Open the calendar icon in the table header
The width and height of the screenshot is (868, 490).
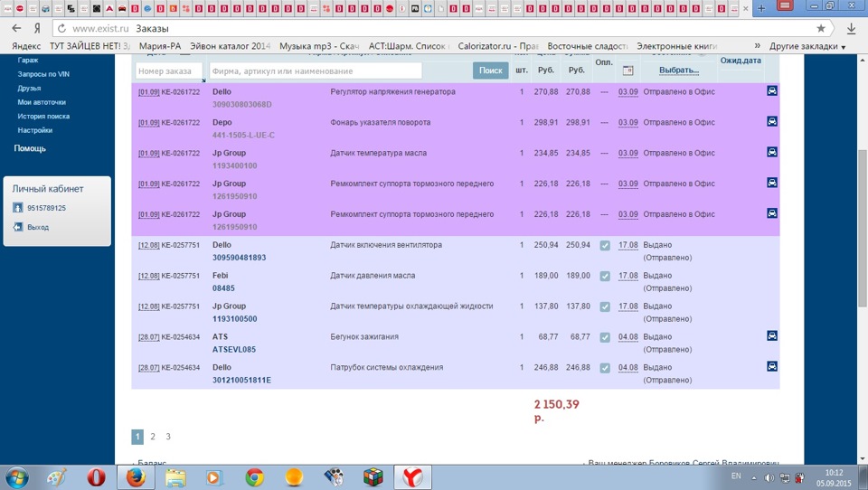point(627,71)
